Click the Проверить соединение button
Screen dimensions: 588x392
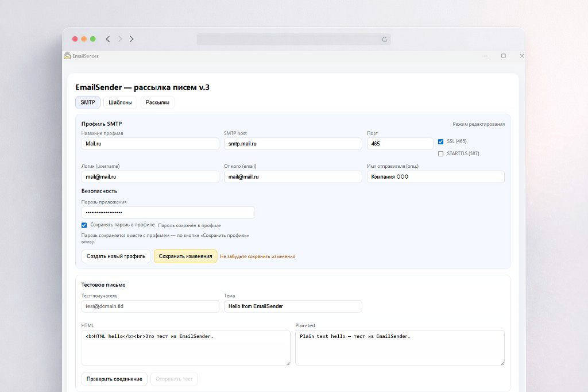click(x=114, y=379)
